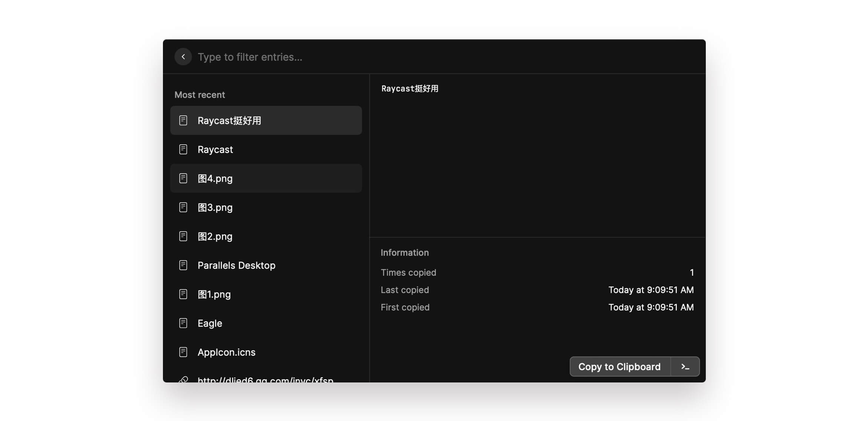Expand the most recent clipboard section

[200, 95]
